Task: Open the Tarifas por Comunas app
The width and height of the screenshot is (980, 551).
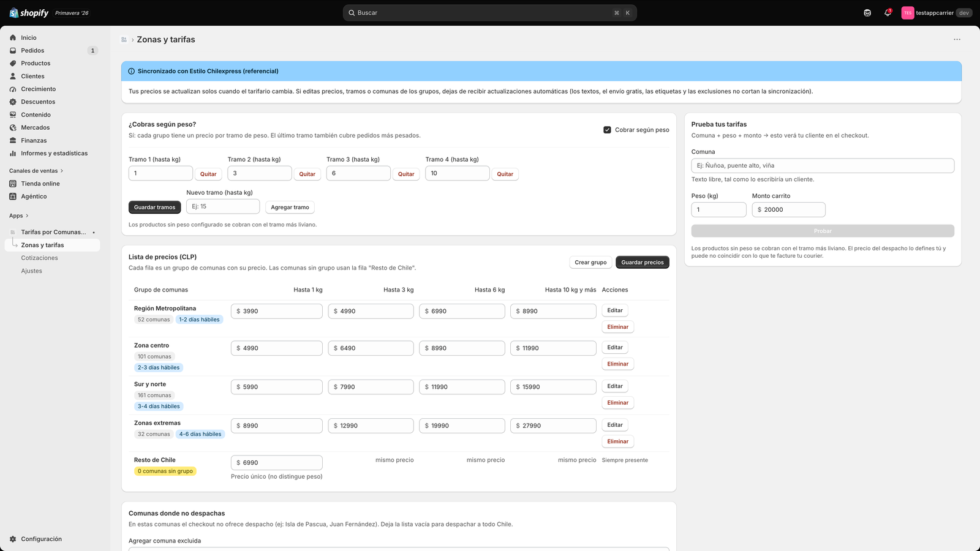Action: (53, 233)
